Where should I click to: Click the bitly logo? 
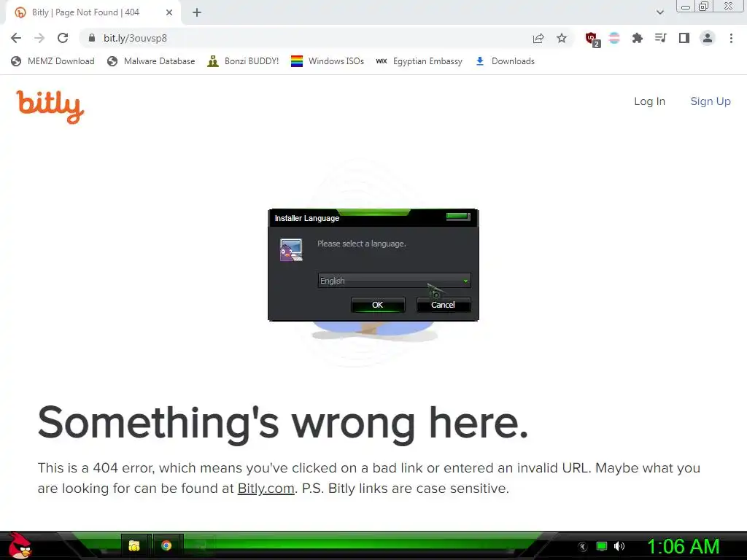point(50,106)
